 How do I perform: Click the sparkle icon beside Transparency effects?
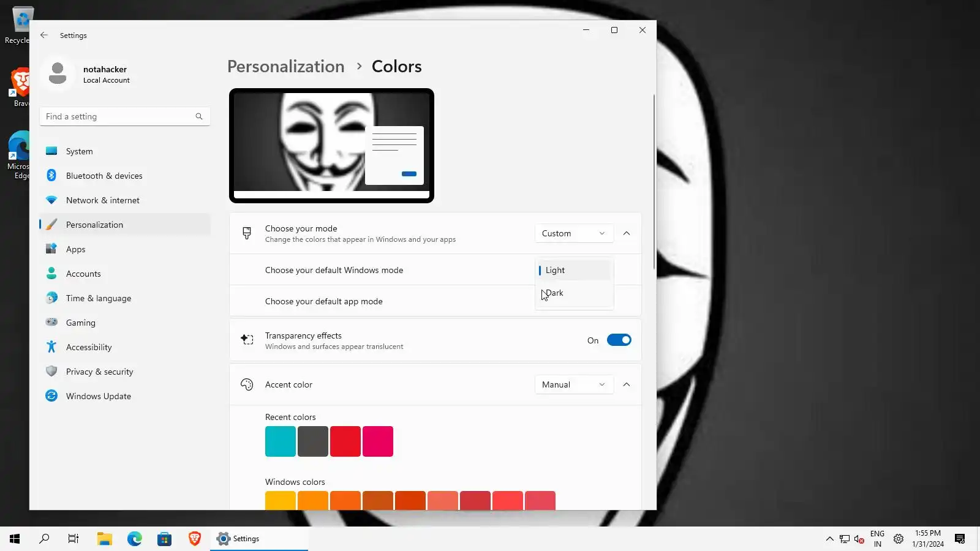click(x=247, y=340)
